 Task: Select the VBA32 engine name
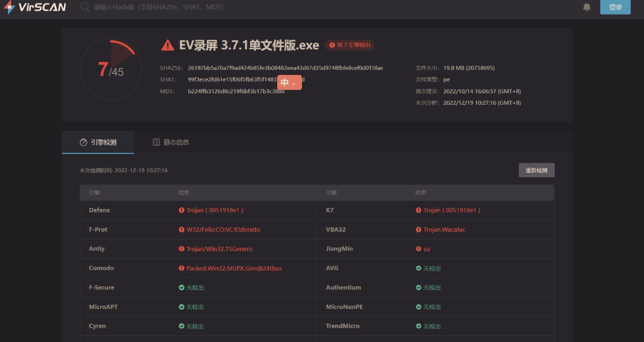[336, 230]
